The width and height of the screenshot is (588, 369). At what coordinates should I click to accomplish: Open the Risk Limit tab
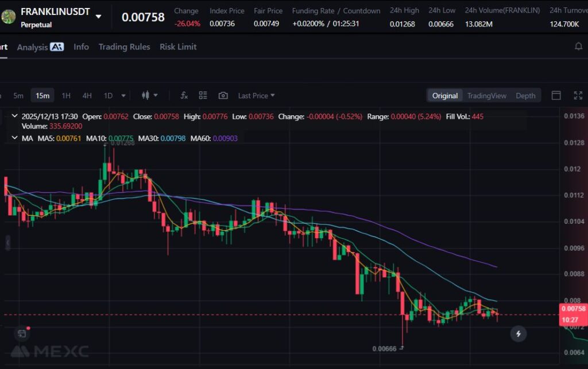[178, 47]
